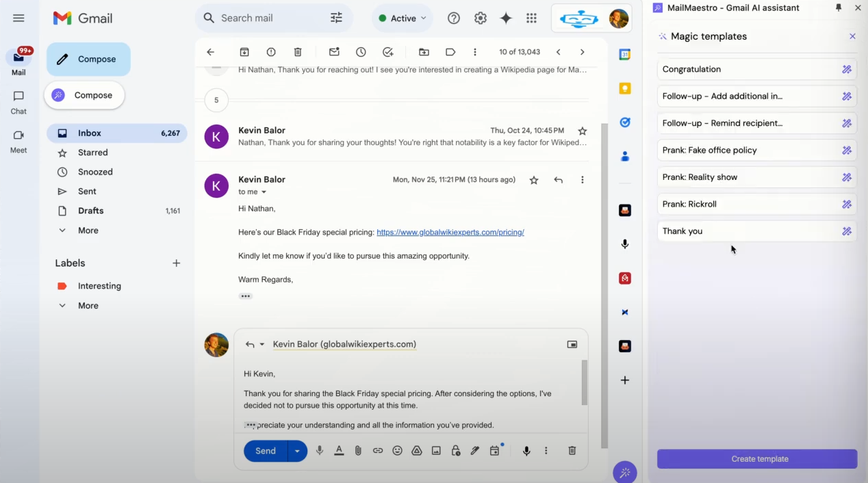The image size is (868, 483).
Task: Open more options in reply toolbar
Action: point(546,451)
